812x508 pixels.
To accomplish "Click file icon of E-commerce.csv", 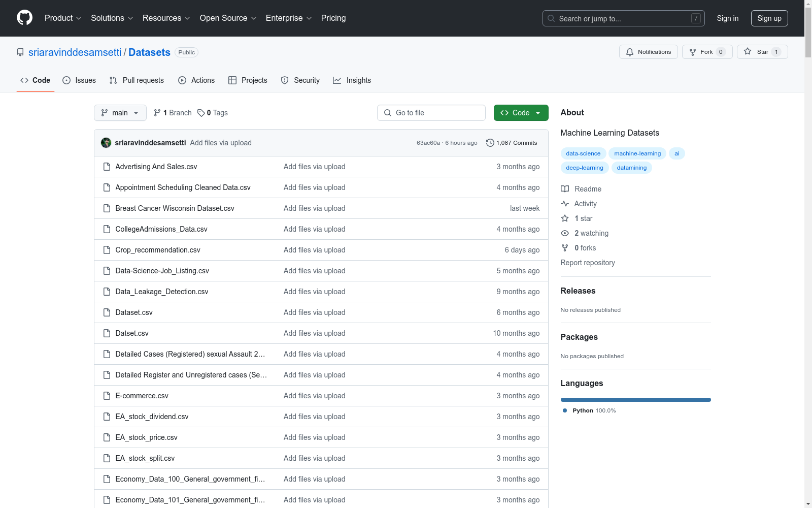I will [x=107, y=396].
